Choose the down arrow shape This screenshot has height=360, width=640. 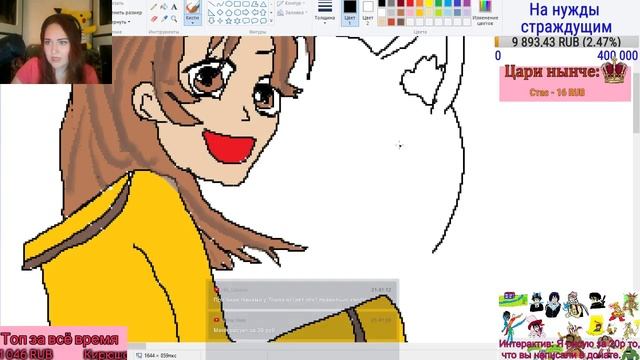[x=211, y=21]
